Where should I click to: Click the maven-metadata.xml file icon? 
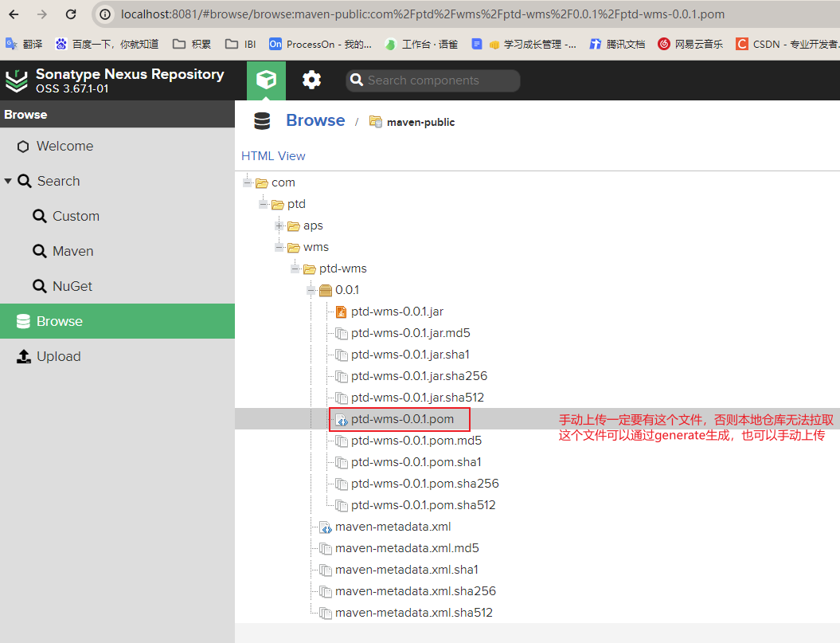click(x=326, y=527)
